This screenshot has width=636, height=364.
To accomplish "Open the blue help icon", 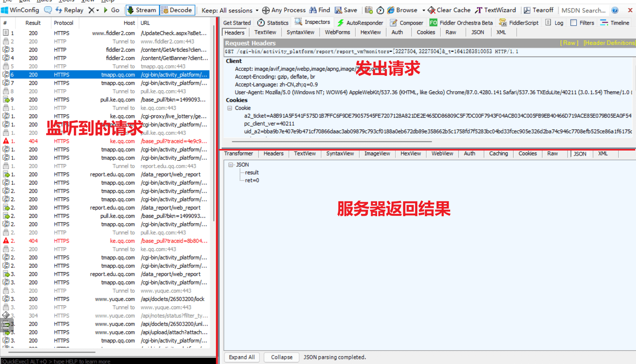I will 615,10.
